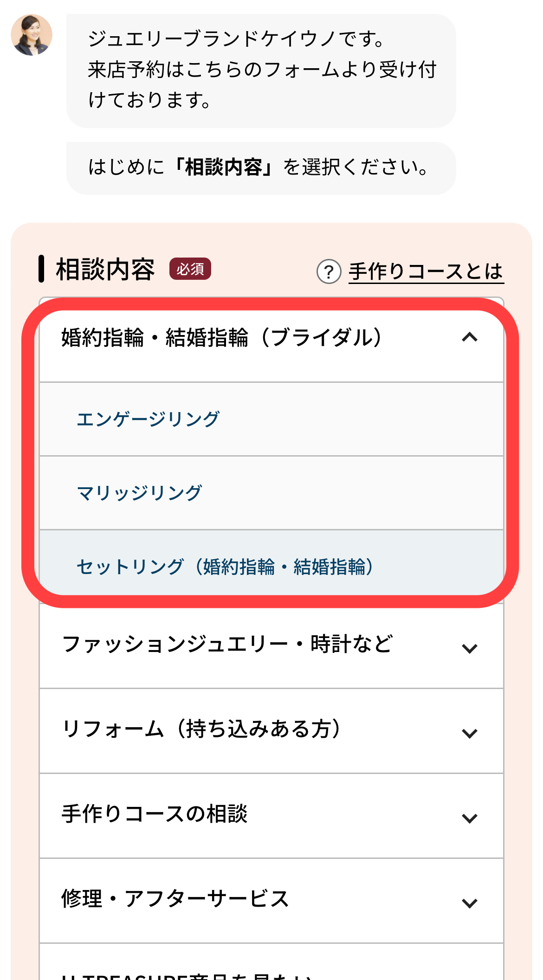The height and width of the screenshot is (980, 543).
Task: Click the chevron beside 修理・アフターサービス
Action: coord(470,903)
